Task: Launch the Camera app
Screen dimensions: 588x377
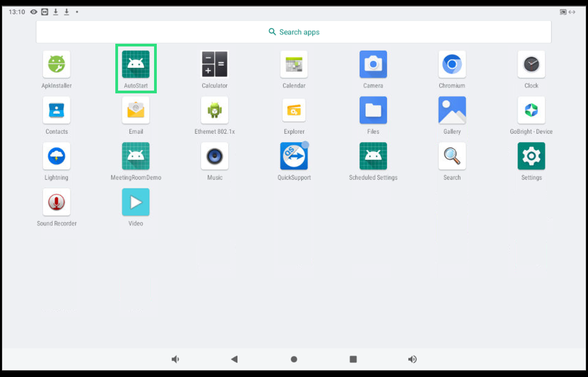Action: (373, 64)
